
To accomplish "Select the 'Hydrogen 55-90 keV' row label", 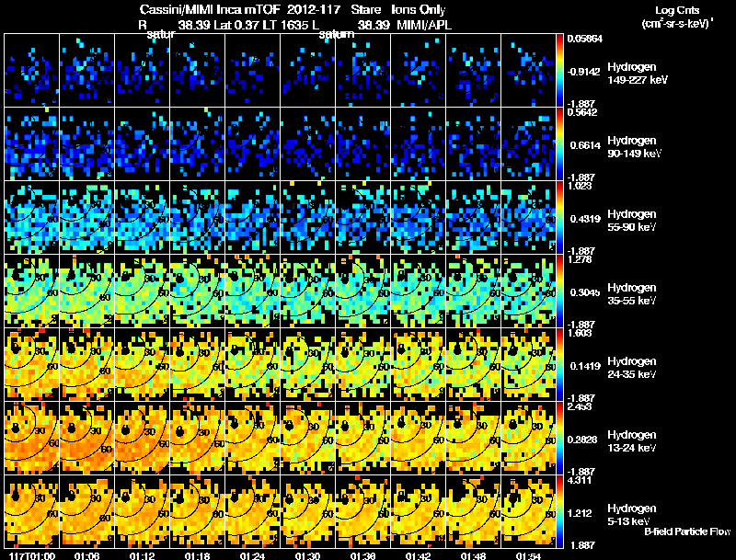I will 632,221.
